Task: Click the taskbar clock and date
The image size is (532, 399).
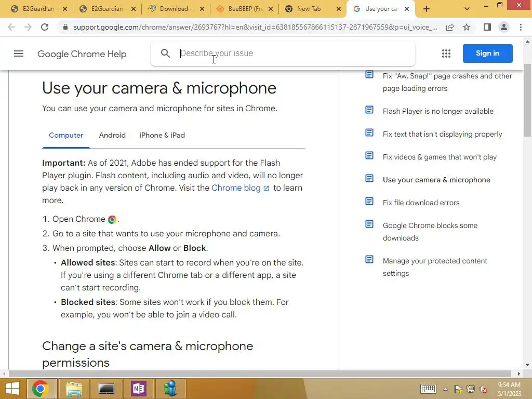Action: [509, 389]
